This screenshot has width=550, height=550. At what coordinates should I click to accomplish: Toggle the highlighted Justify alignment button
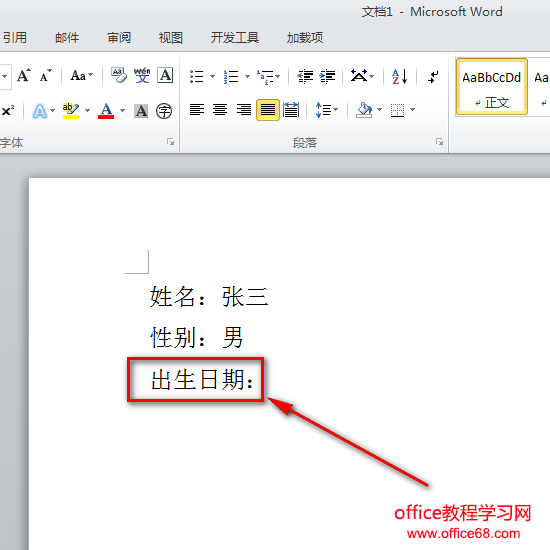[x=268, y=110]
